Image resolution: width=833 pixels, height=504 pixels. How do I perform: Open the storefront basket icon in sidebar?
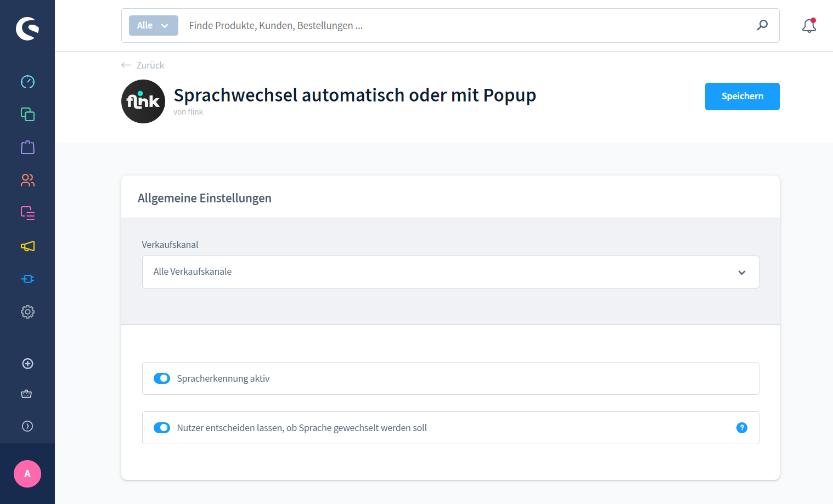[x=26, y=394]
